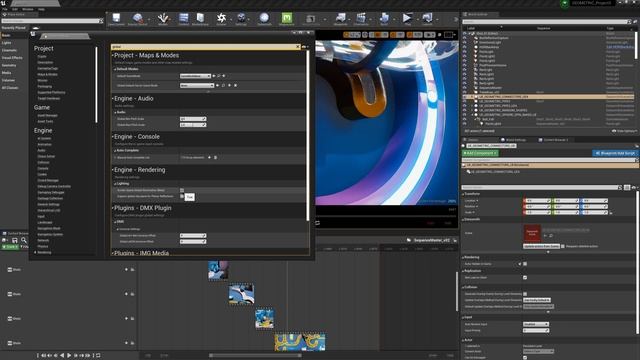Click plus icon on fourth Shots track
The height and width of the screenshot is (360, 640).
coord(126,343)
